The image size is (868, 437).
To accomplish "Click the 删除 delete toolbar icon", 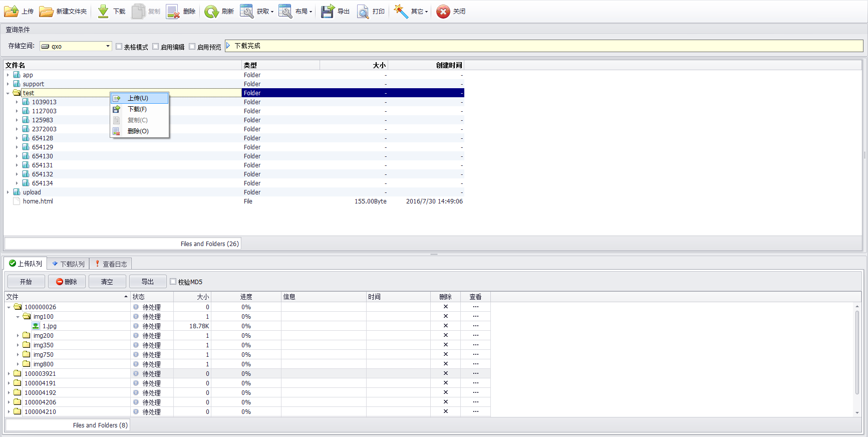I will (173, 11).
